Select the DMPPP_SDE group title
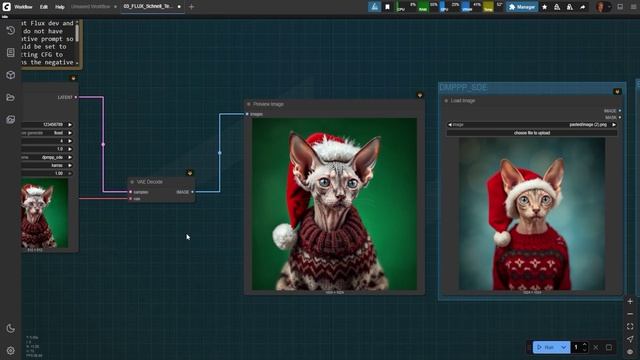 [x=463, y=88]
